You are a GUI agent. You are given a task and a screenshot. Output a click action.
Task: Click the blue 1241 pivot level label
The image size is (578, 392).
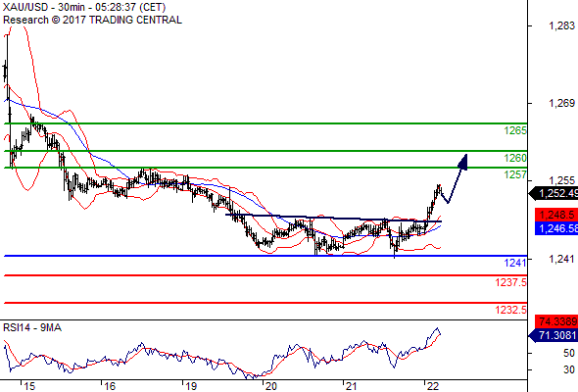pyautogui.click(x=515, y=263)
